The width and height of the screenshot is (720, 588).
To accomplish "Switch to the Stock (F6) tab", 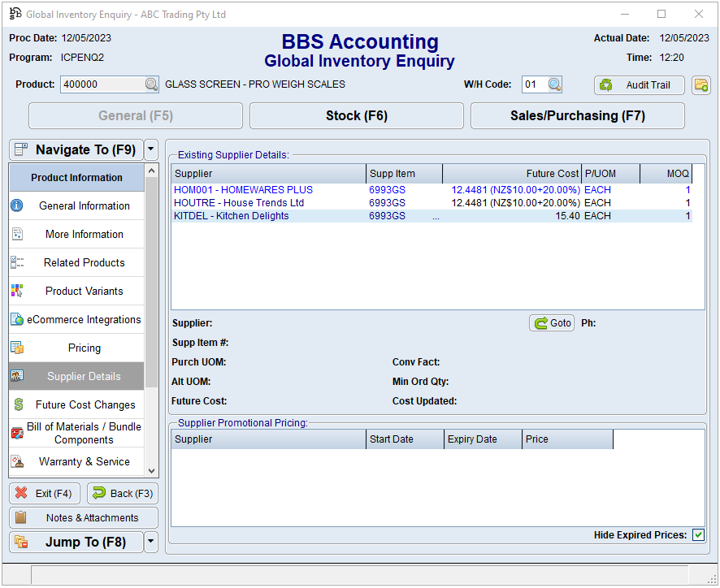I will (x=356, y=116).
